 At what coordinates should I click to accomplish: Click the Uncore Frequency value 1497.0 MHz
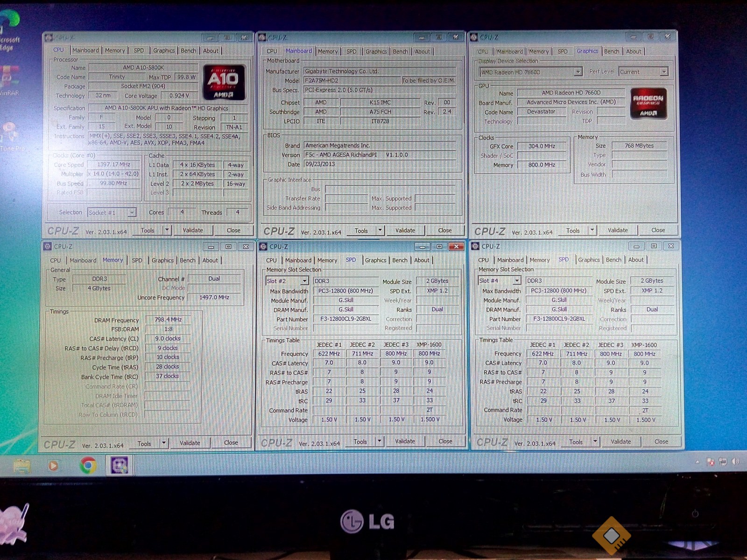pos(214,297)
